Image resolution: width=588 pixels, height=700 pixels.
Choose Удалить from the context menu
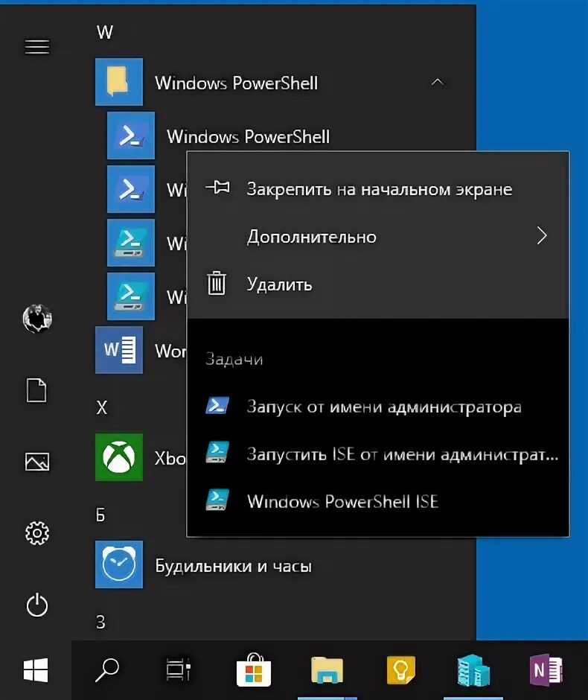(x=378, y=284)
